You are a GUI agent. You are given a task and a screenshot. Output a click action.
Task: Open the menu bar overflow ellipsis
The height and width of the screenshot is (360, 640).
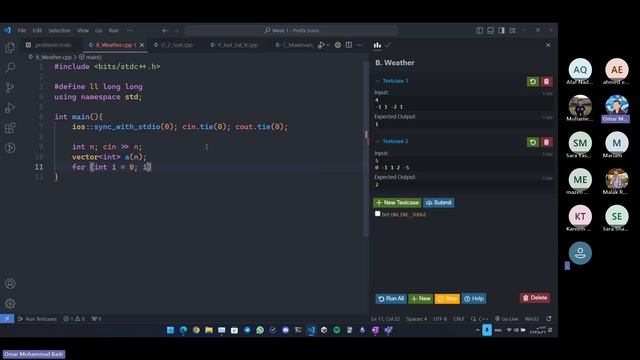(129, 31)
